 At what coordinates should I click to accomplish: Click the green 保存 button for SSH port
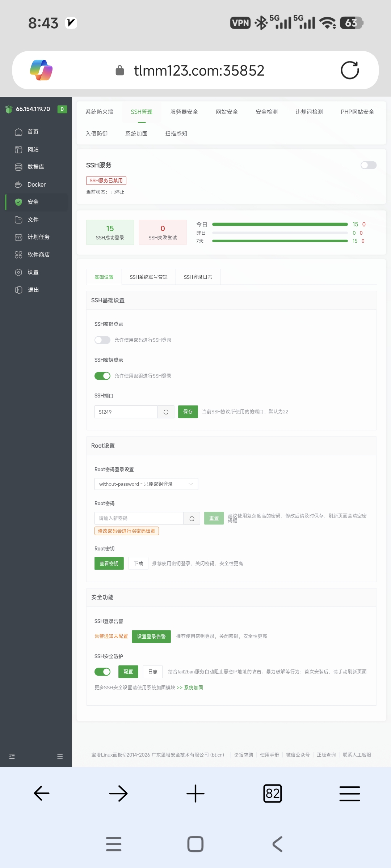(188, 412)
